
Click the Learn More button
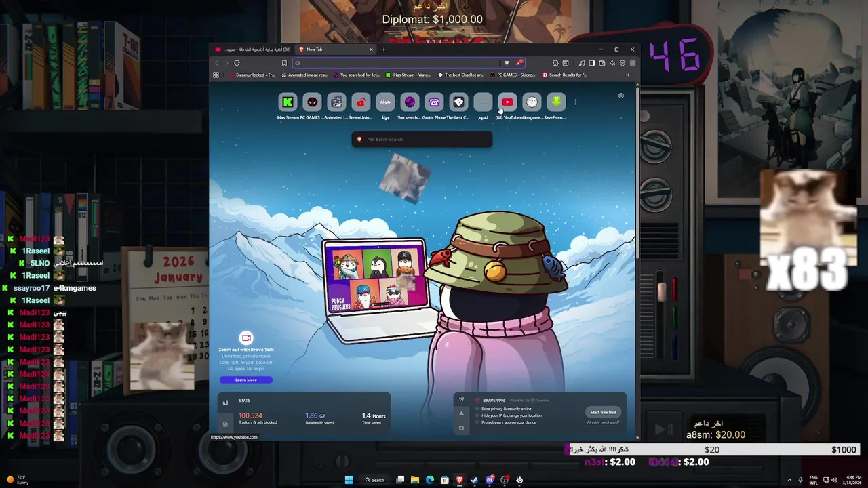[x=246, y=380]
